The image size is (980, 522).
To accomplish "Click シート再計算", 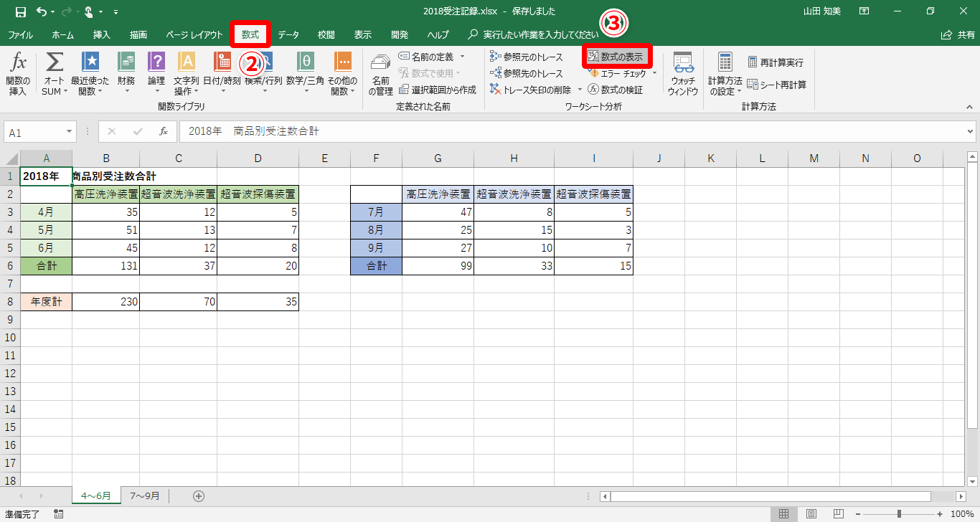I will [x=776, y=85].
